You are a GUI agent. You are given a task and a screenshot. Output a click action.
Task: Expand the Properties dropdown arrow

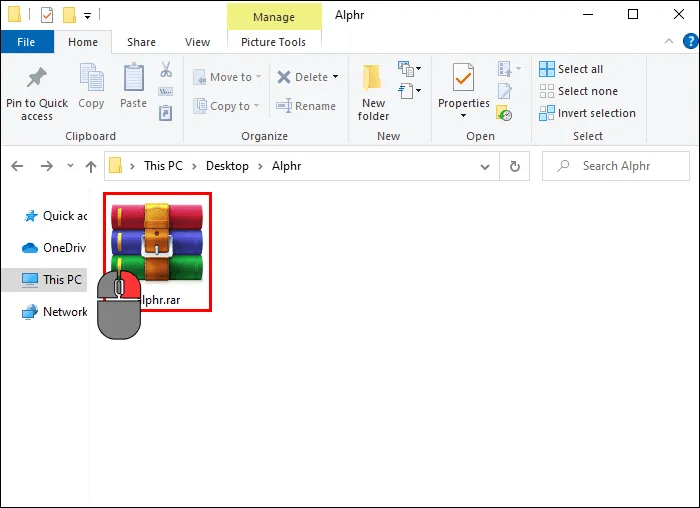[x=463, y=116]
